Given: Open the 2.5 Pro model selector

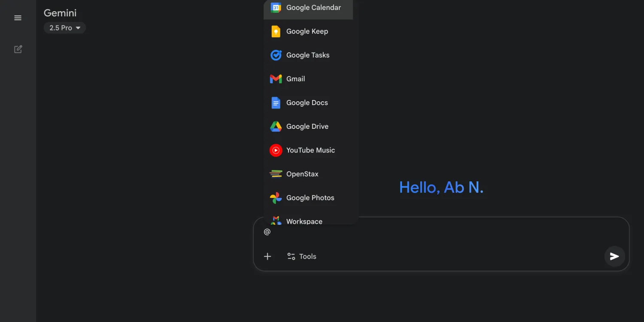Looking at the screenshot, I should 64,27.
